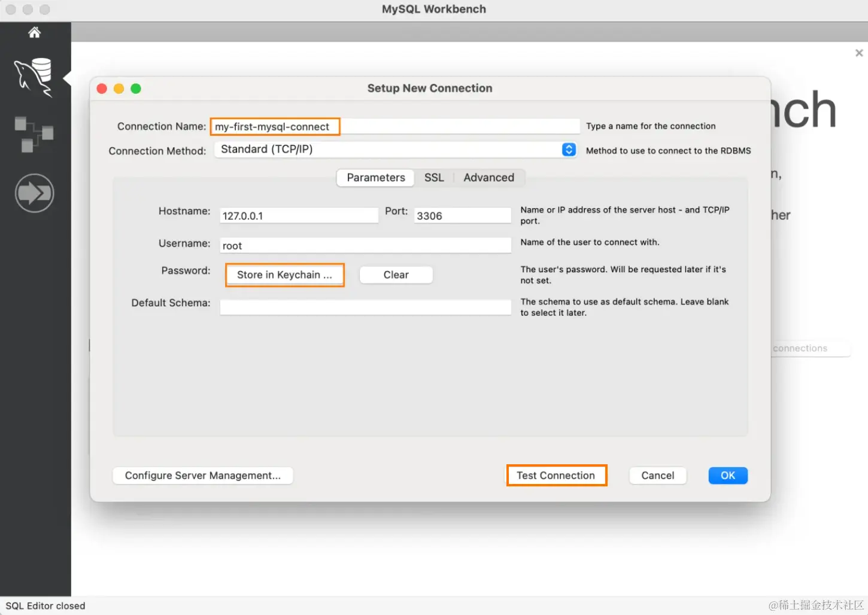
Task: Click the Test Connection button
Action: 556,476
